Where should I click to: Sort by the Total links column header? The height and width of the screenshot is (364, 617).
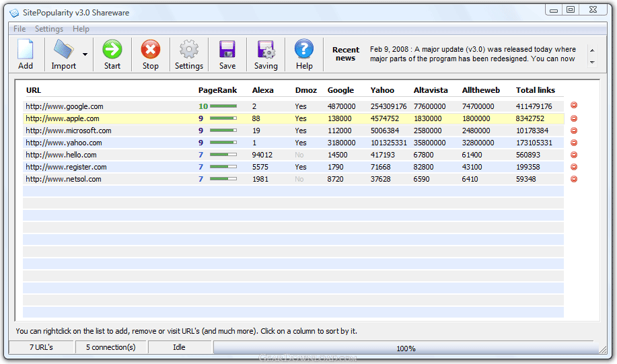click(536, 90)
